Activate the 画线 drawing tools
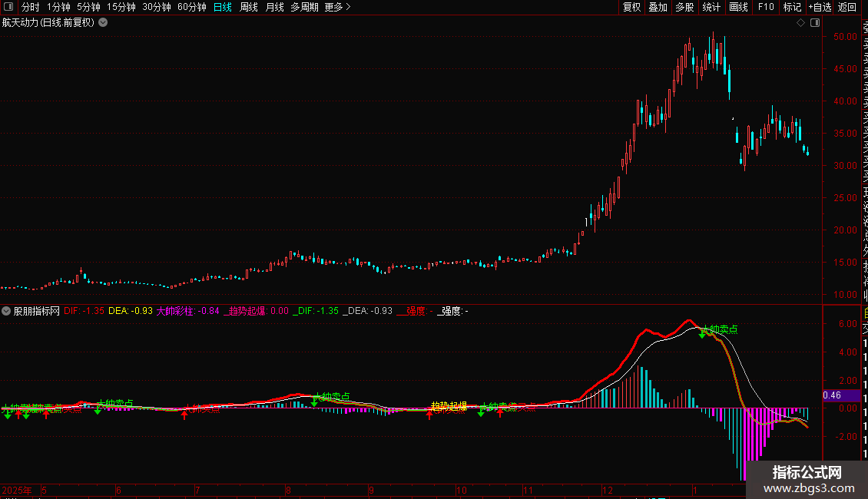868x499 pixels. tap(738, 7)
